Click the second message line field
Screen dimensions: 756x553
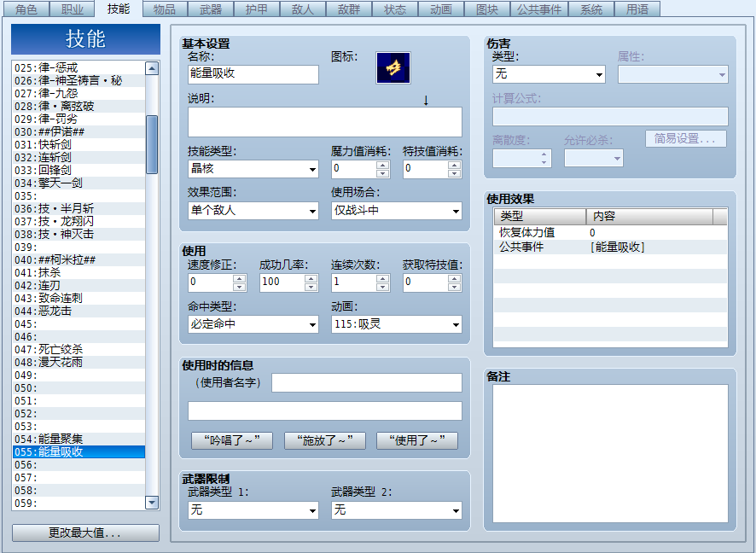(x=325, y=410)
